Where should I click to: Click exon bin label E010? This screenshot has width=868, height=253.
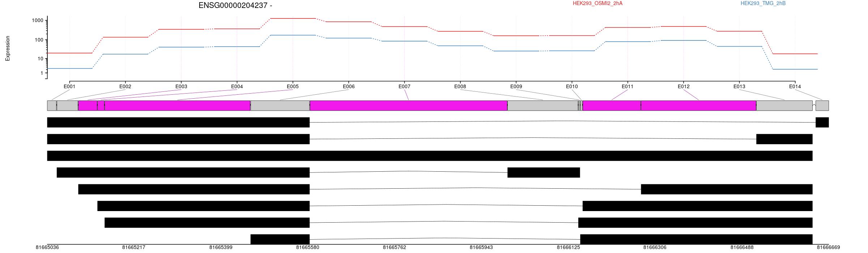click(x=572, y=86)
